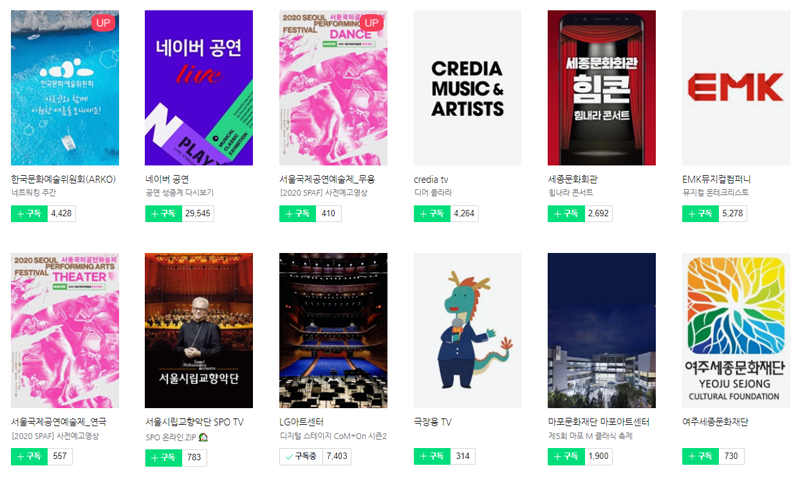Subscribe to 한국문화예술위원회(ARKO) channel
Image resolution: width=800 pixels, height=477 pixels.
tap(29, 213)
